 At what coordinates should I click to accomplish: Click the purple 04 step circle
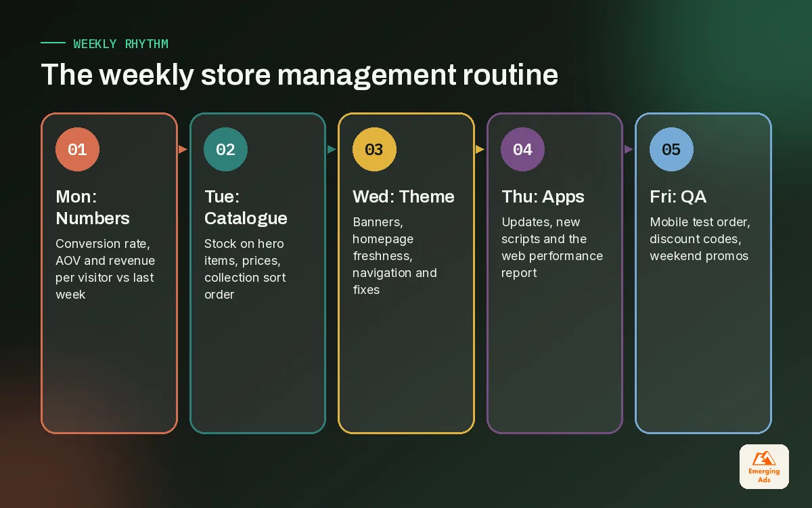(x=522, y=149)
